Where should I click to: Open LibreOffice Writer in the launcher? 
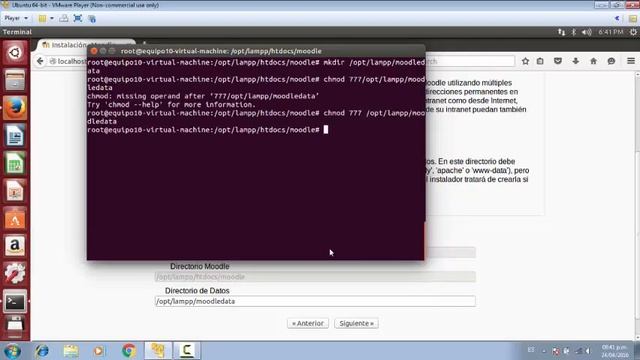(15, 136)
